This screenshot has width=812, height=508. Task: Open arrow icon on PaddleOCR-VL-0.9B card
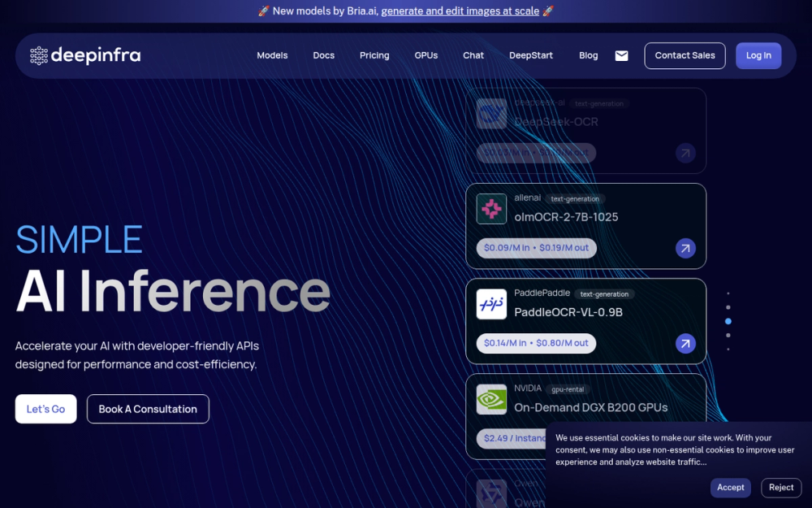pos(685,343)
